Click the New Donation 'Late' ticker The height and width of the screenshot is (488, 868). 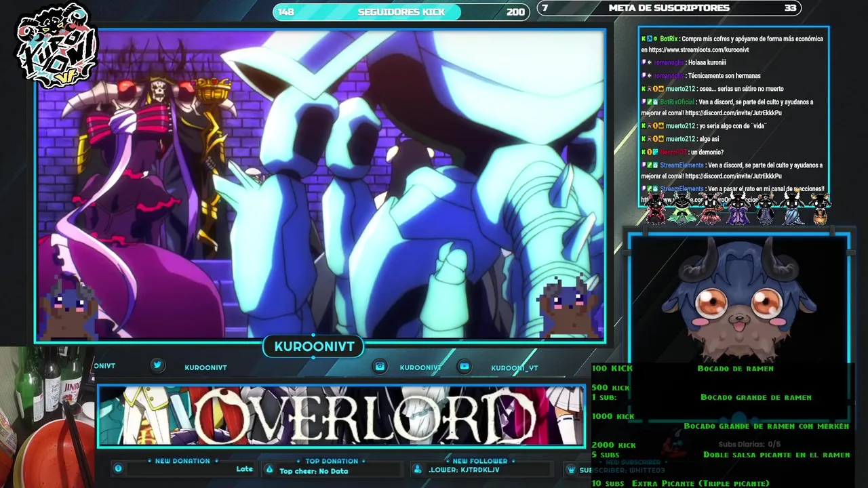point(245,469)
